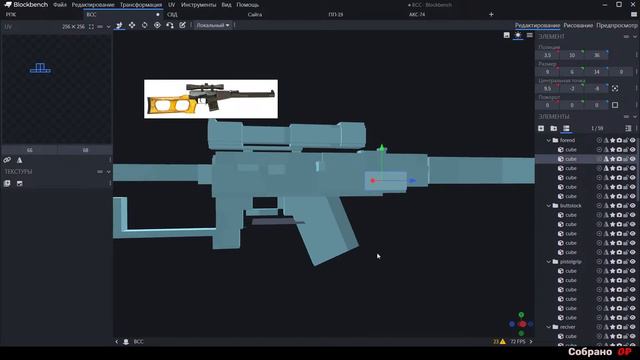
Task: Toggle visibility of pistolgrip group
Action: coord(633,262)
